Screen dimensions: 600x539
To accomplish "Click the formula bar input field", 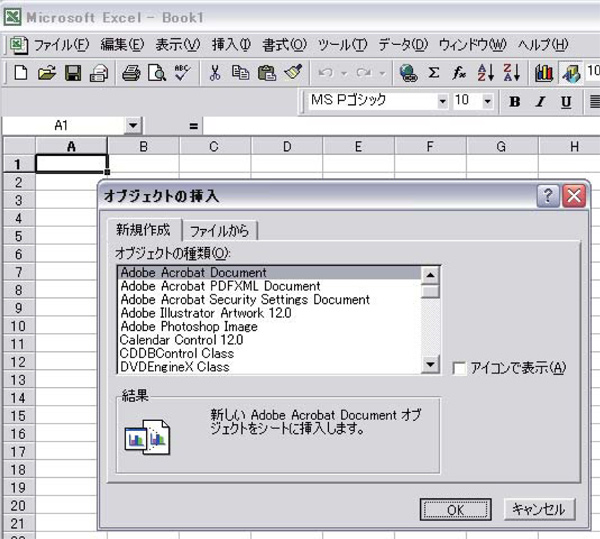I will point(401,126).
